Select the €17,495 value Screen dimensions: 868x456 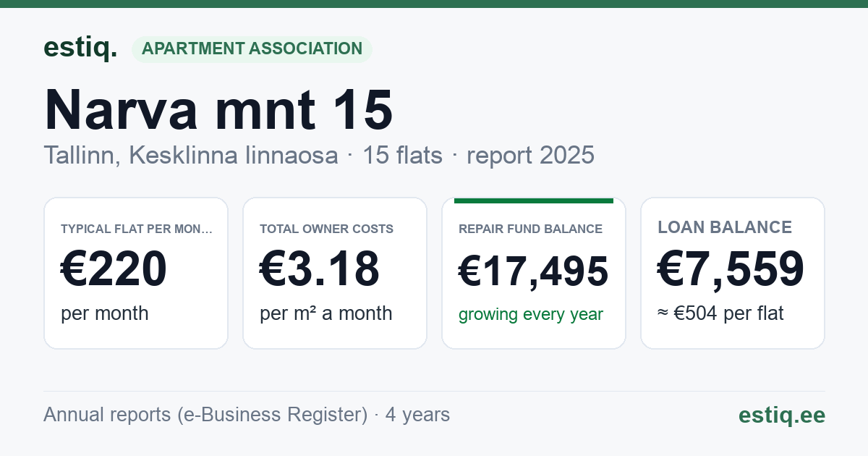click(533, 272)
